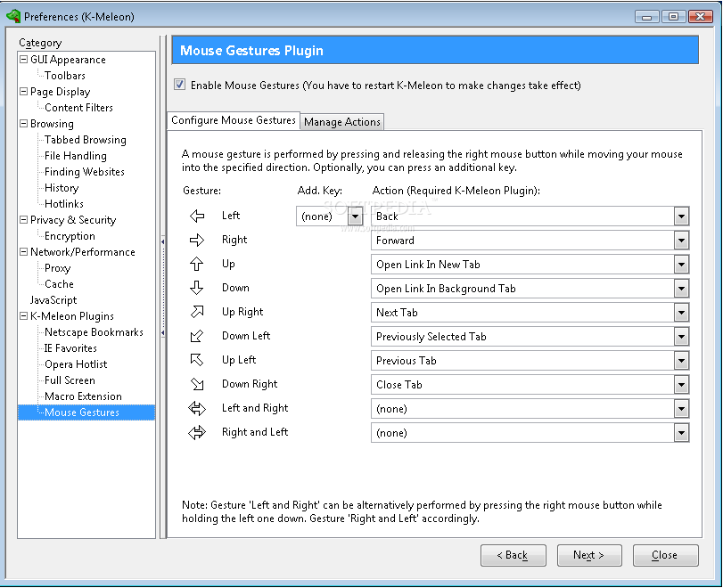Click the Down Right gesture arrow icon

197,384
